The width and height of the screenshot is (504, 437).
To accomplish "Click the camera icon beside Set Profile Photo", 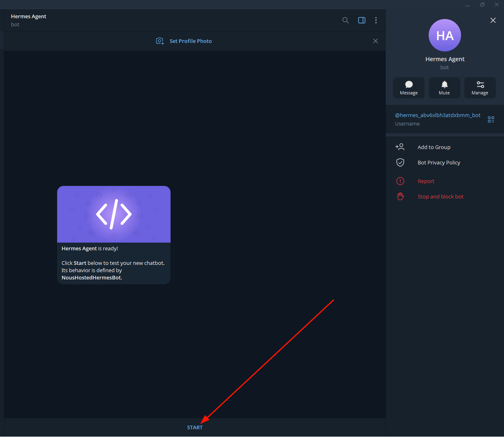I will coord(160,41).
